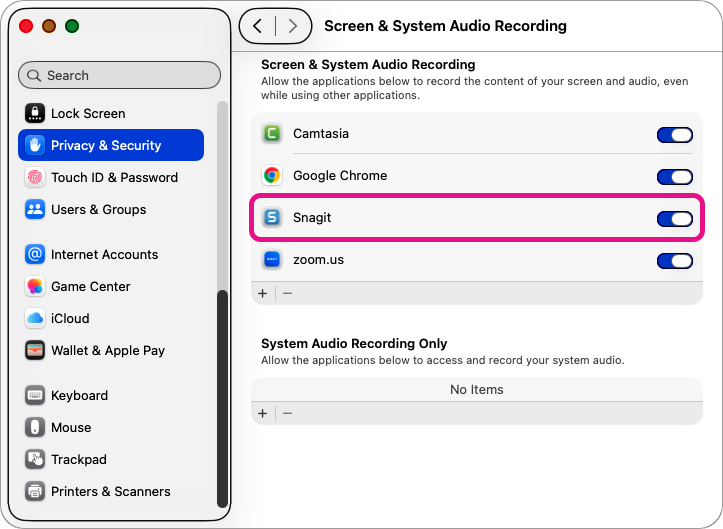Open iCloud settings
Viewport: 723px width, 529px height.
coord(111,318)
